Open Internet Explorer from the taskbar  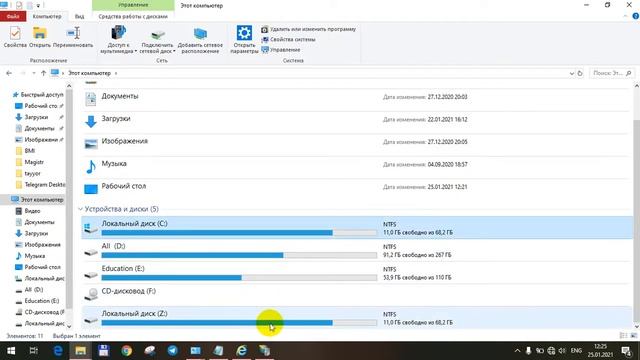click(242, 351)
